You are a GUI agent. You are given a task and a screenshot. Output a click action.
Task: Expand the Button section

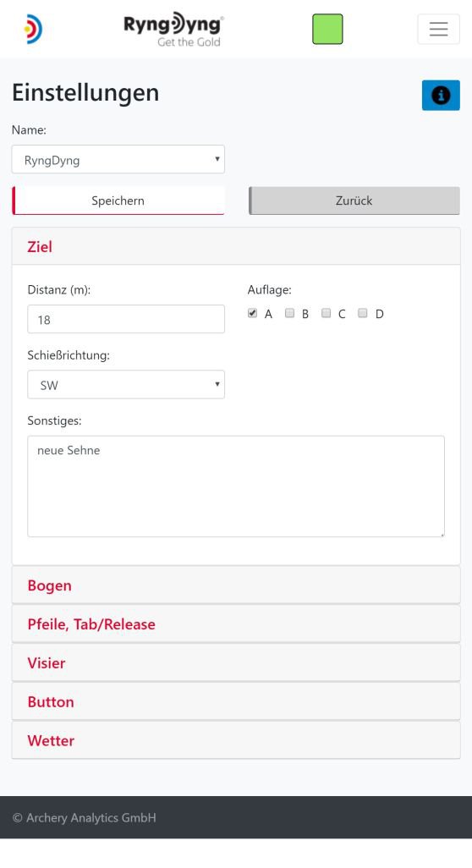tap(236, 701)
